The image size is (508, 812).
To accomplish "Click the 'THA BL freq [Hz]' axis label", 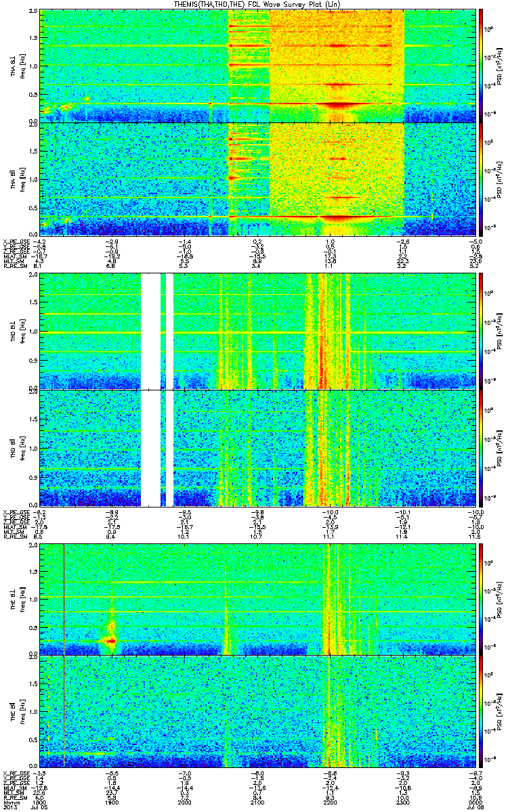I will pyautogui.click(x=18, y=66).
